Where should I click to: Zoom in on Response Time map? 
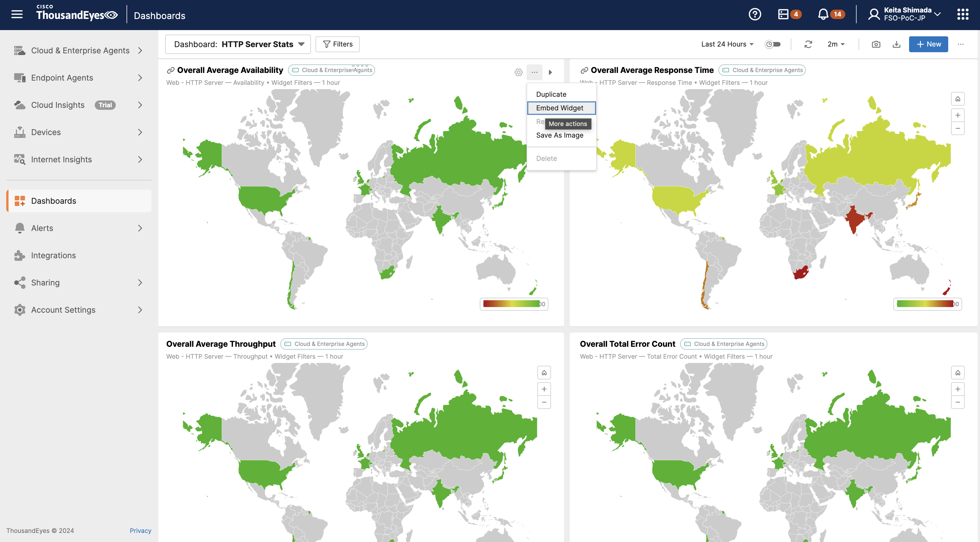click(x=958, y=115)
